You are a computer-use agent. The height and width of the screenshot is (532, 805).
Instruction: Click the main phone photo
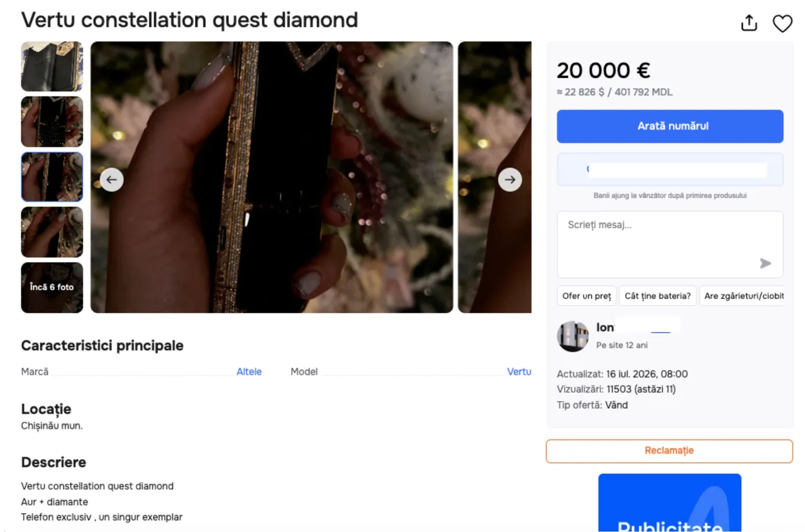pos(272,177)
